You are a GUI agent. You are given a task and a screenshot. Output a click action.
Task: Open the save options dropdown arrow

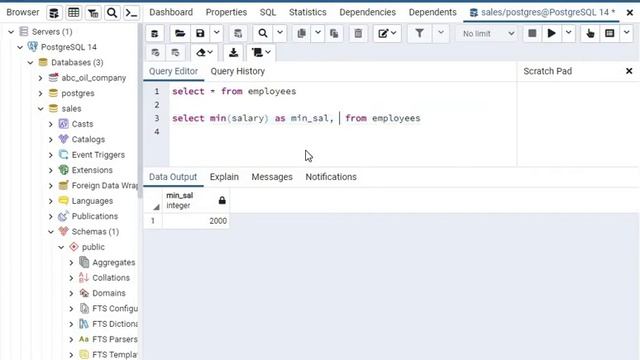click(217, 33)
